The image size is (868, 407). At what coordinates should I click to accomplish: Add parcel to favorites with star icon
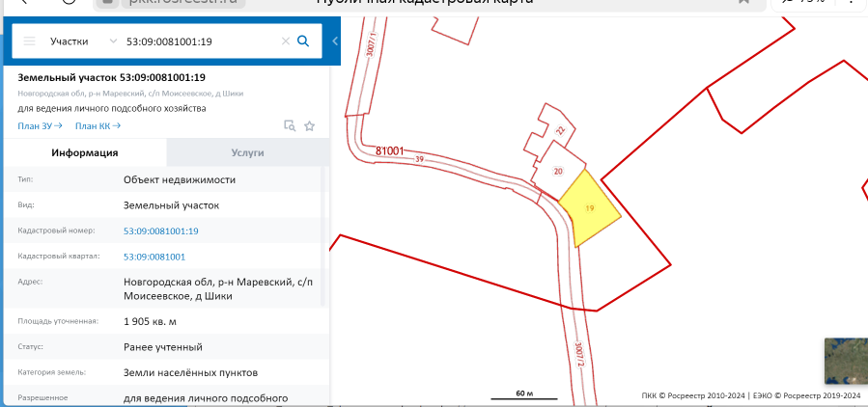tap(310, 125)
